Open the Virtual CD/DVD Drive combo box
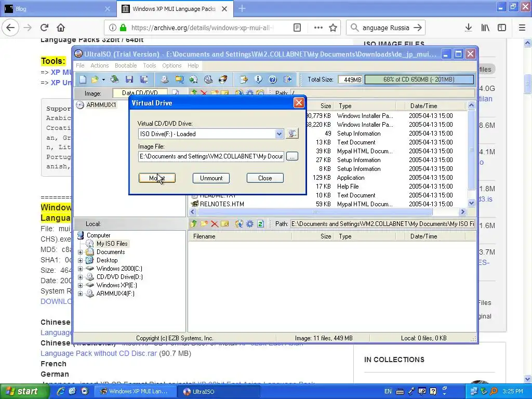The height and width of the screenshot is (399, 532). pyautogui.click(x=210, y=134)
